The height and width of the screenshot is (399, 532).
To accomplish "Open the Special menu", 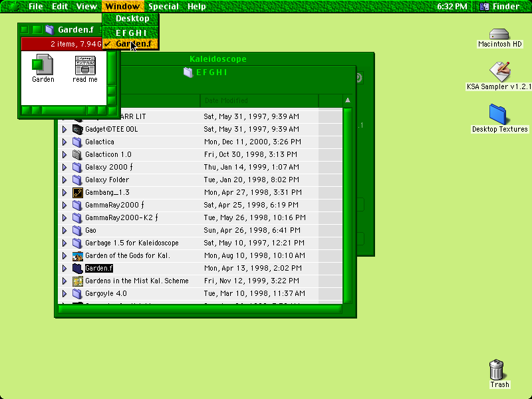I will pos(163,7).
